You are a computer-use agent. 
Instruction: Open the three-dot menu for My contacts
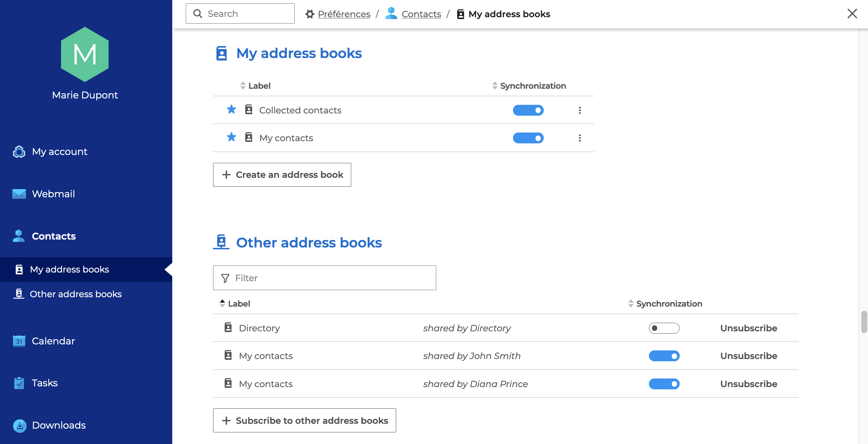(x=580, y=138)
